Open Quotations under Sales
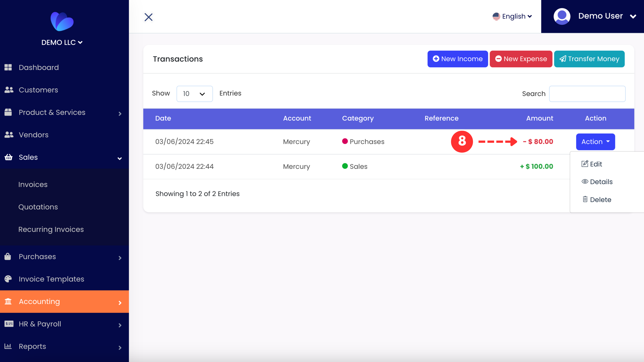Image resolution: width=644 pixels, height=362 pixels. tap(38, 207)
